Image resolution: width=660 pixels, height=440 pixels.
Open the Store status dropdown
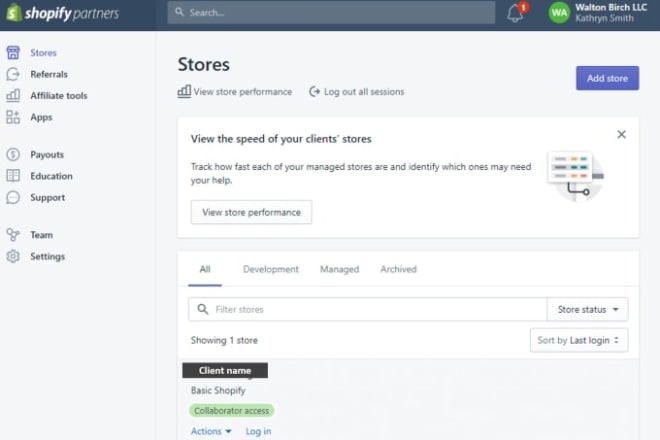point(588,309)
